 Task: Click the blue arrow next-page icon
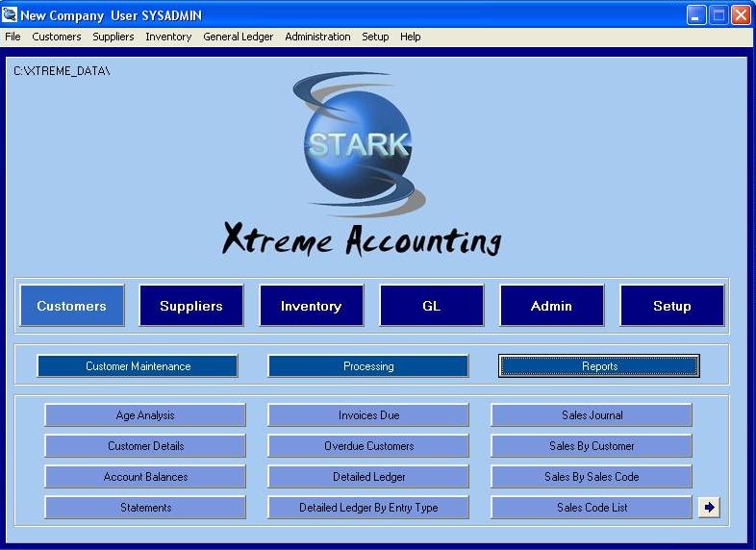(709, 507)
